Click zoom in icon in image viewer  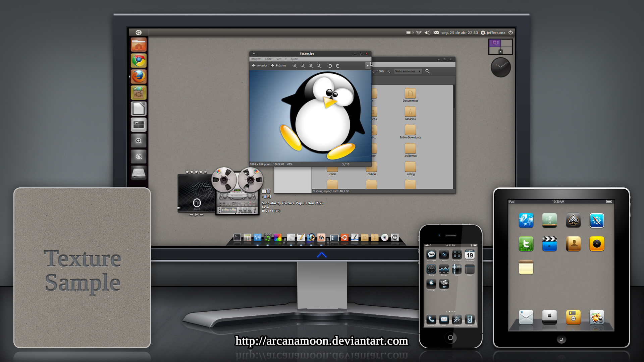coord(294,66)
